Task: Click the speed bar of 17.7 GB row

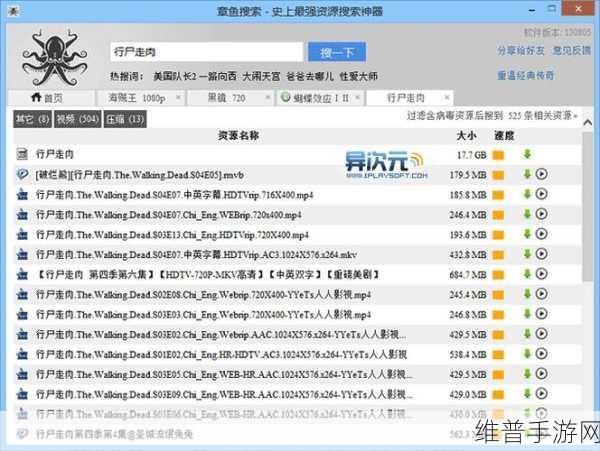Action: click(x=498, y=155)
